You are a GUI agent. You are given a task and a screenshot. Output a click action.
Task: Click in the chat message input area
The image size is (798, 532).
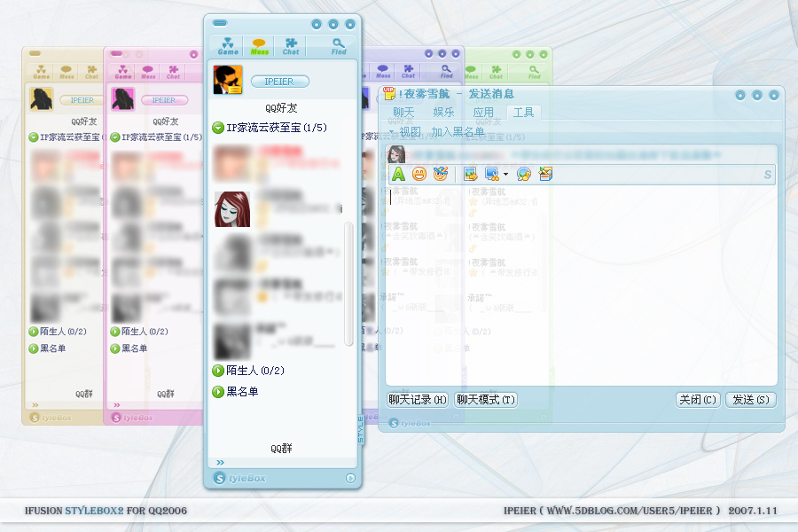[x=581, y=286]
